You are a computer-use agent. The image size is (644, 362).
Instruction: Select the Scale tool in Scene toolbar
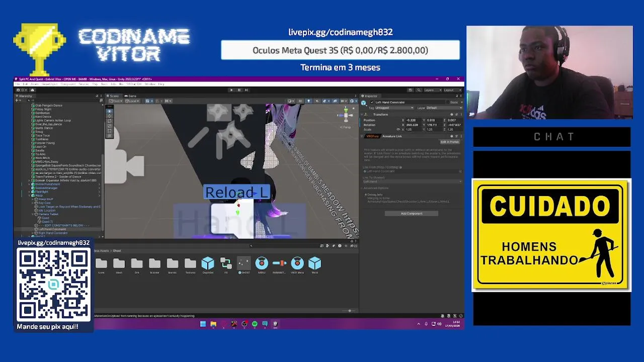[109, 126]
